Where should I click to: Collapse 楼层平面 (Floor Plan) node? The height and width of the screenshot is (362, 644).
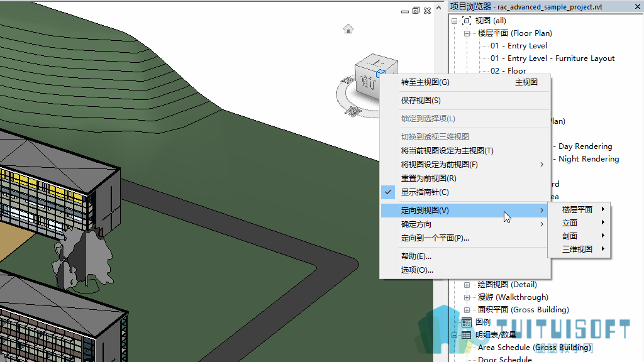(x=467, y=34)
